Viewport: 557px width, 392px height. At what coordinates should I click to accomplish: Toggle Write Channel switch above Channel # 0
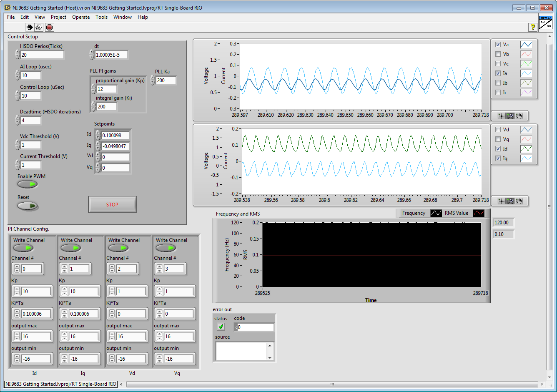coord(23,248)
